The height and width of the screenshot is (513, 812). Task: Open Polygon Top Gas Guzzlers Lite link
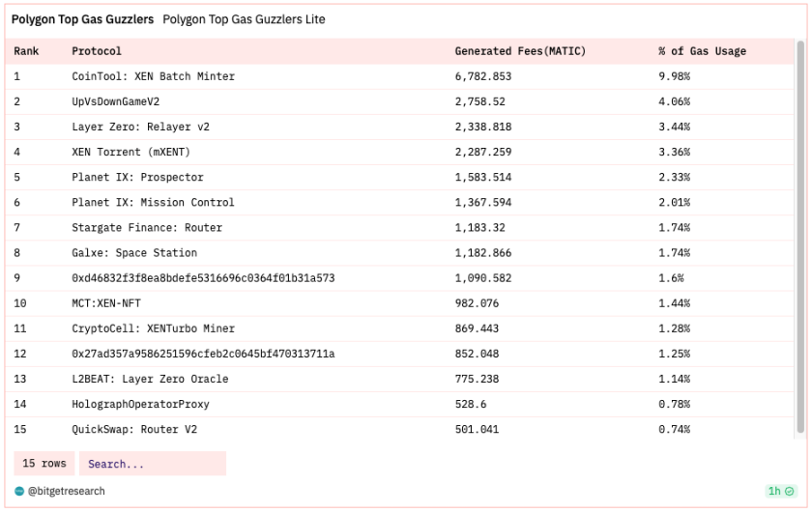[x=244, y=19]
